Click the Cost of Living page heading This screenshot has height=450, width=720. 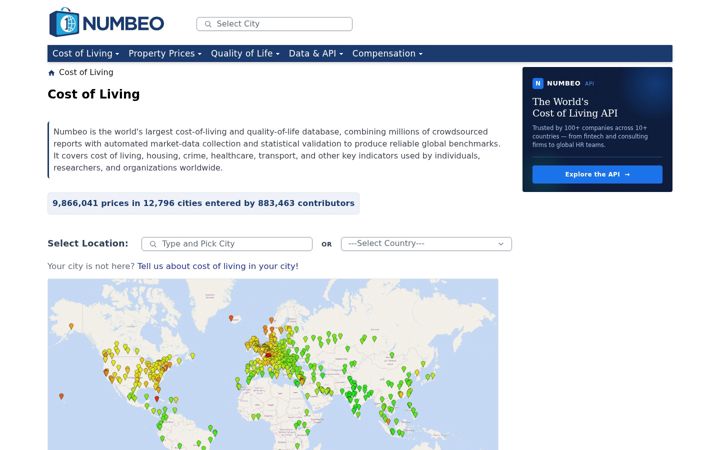pos(94,94)
